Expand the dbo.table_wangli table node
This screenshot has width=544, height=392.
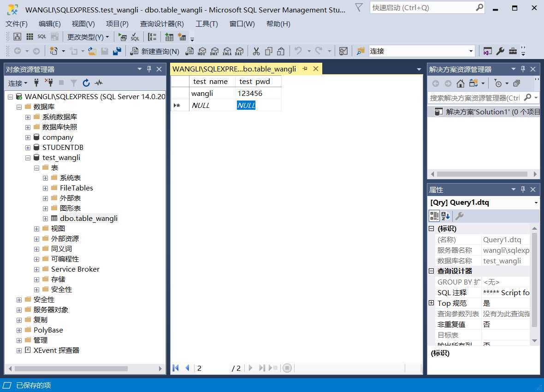click(45, 219)
